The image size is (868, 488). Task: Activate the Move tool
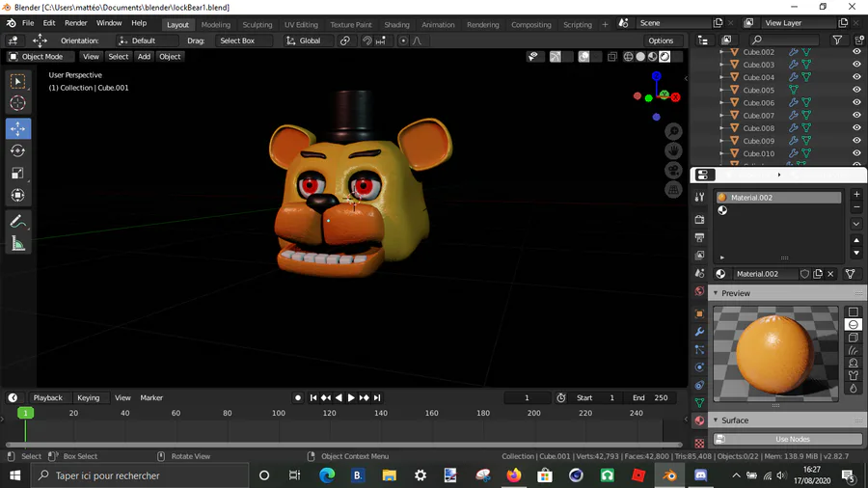pos(17,128)
